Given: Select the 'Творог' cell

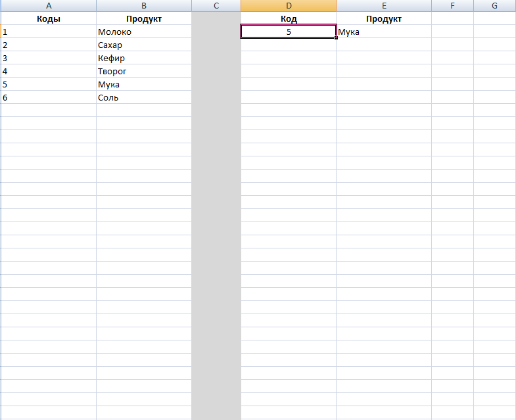Looking at the screenshot, I should pyautogui.click(x=144, y=71).
